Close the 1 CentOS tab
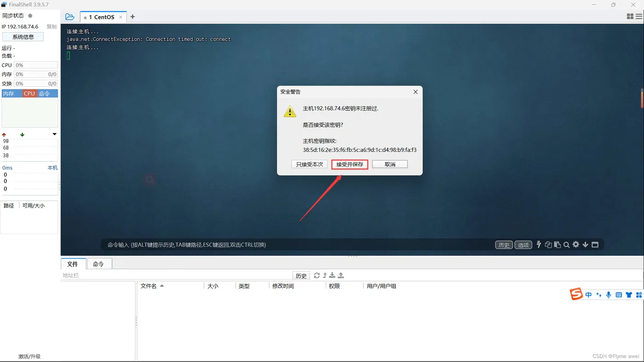Viewport: 644px width, 362px height. (x=121, y=17)
